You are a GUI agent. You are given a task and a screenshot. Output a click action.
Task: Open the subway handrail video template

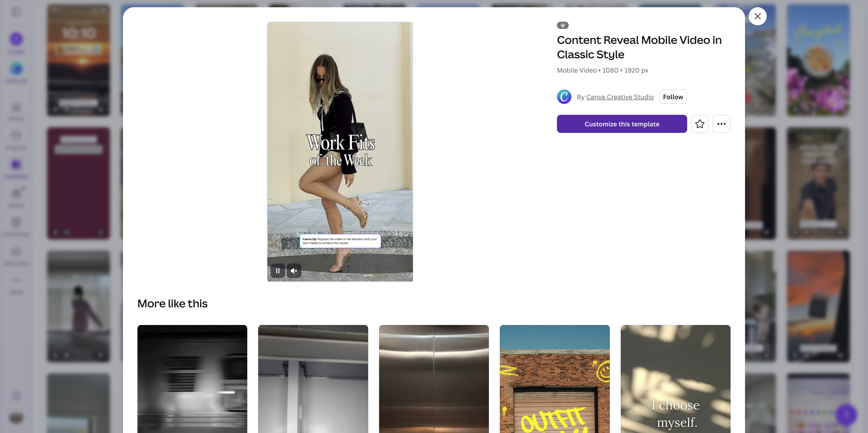[x=313, y=379]
